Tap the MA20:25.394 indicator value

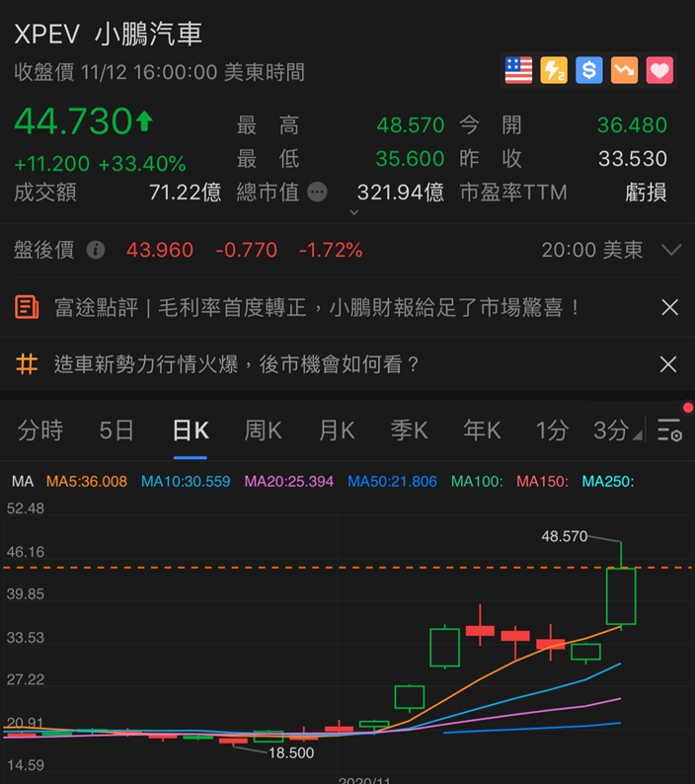pos(288,482)
